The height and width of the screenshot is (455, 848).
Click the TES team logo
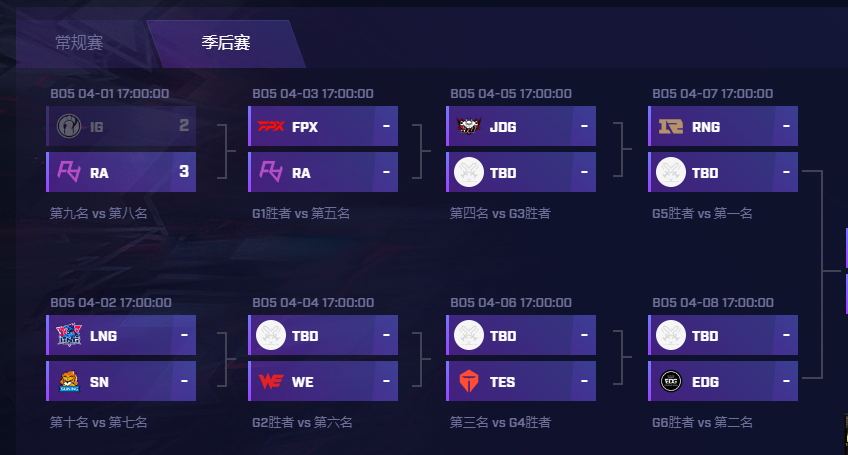(x=469, y=381)
